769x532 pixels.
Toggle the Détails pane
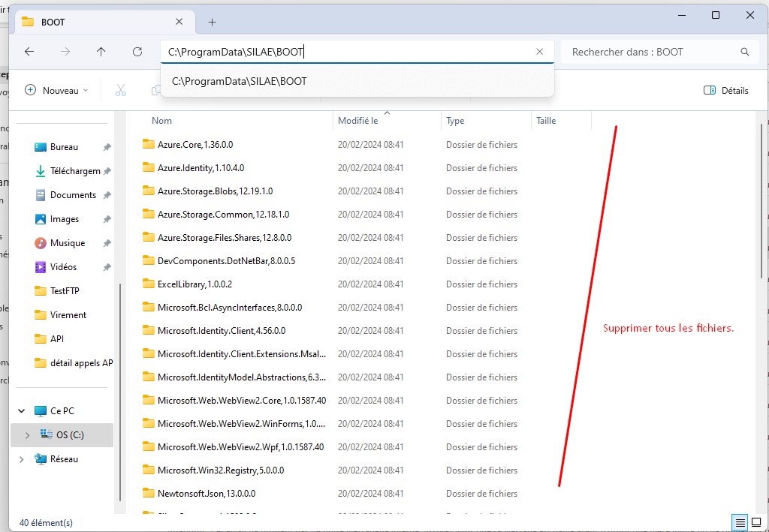click(725, 90)
